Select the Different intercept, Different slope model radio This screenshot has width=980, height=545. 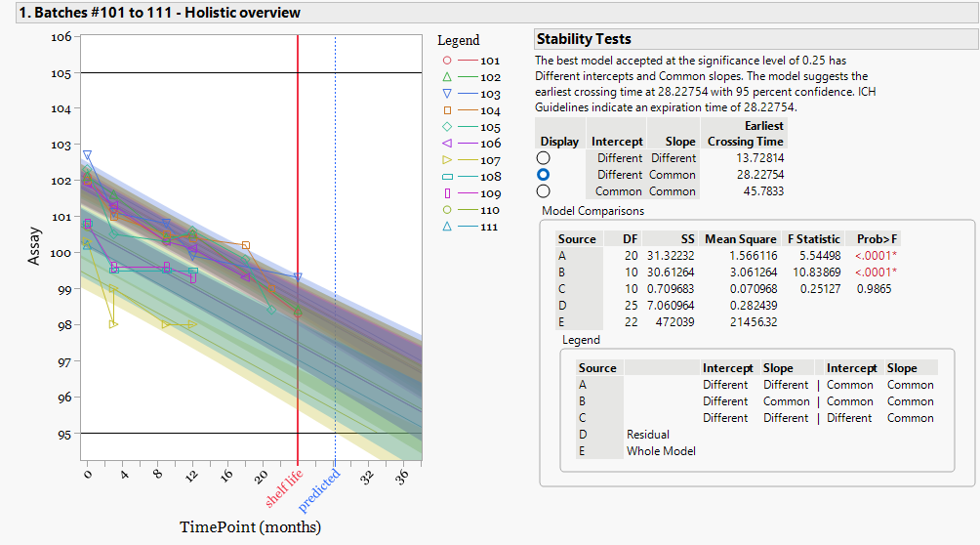(x=543, y=158)
